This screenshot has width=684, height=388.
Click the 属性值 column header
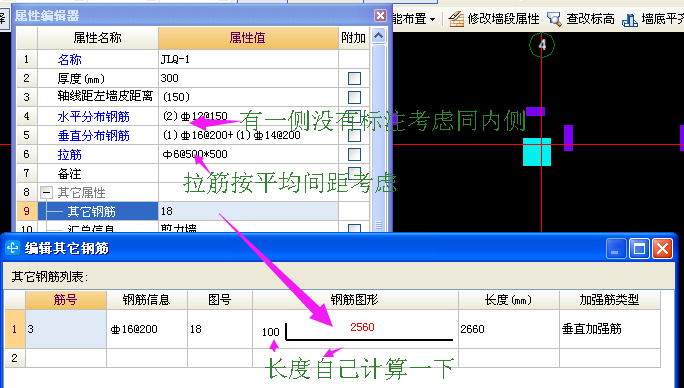click(248, 38)
